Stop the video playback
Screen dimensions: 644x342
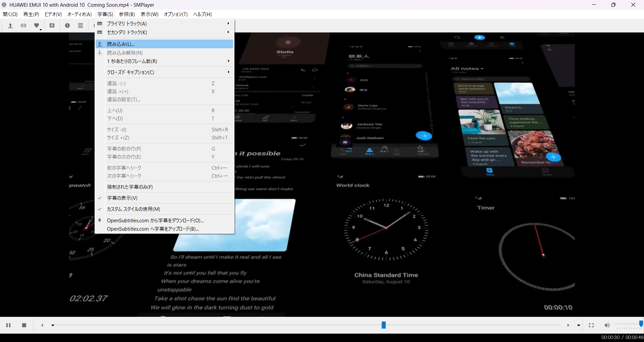coord(24,325)
